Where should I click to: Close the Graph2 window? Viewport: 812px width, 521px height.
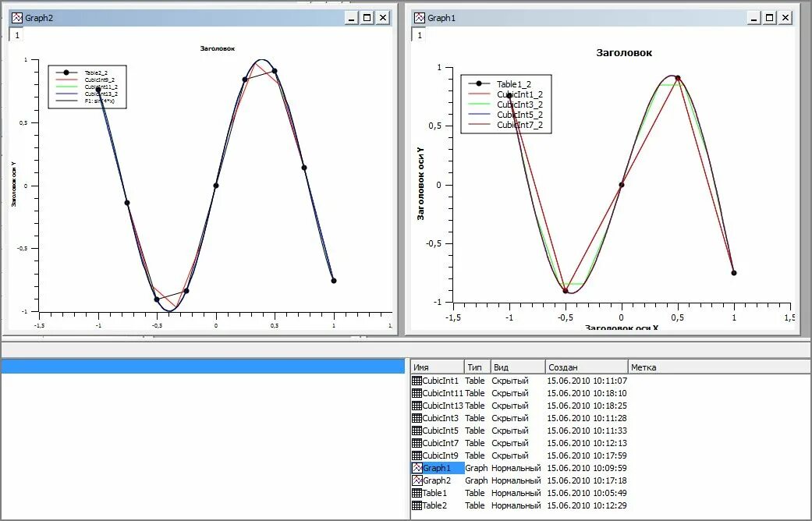point(383,18)
